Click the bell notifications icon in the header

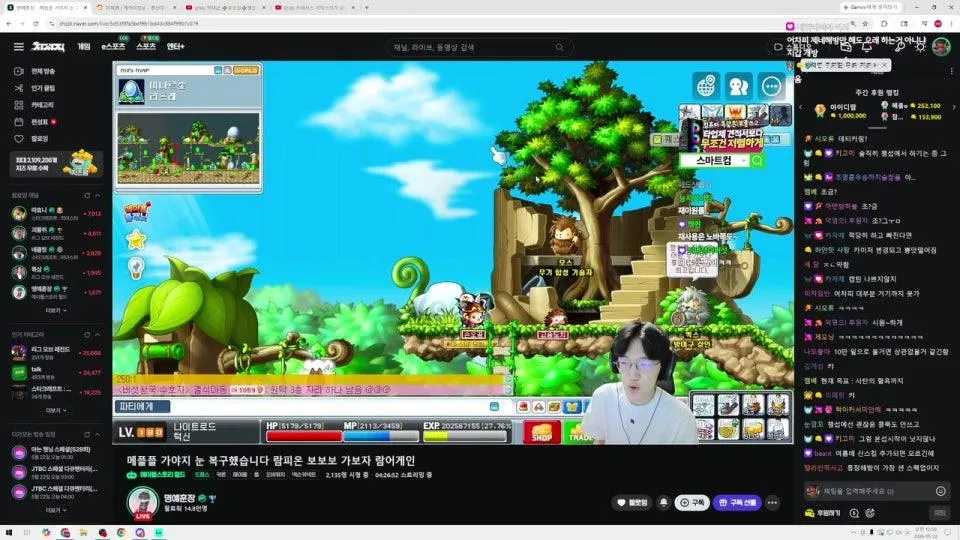(867, 47)
